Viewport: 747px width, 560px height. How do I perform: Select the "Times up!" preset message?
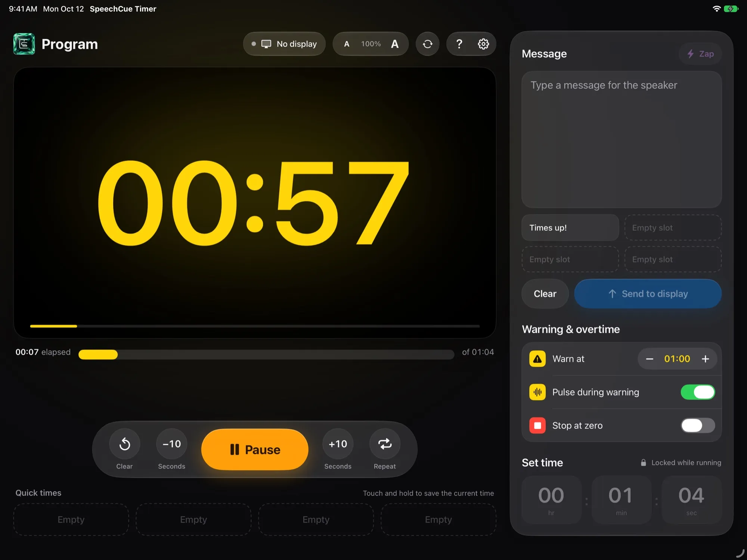(x=570, y=228)
